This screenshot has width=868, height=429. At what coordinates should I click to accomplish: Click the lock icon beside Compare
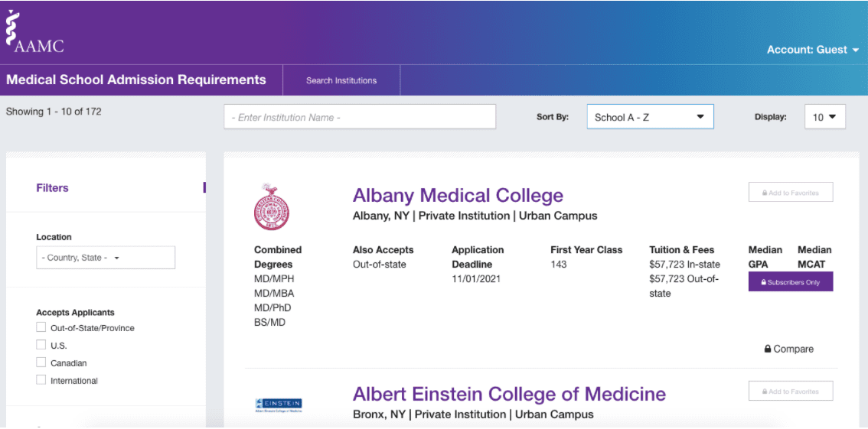pos(768,349)
